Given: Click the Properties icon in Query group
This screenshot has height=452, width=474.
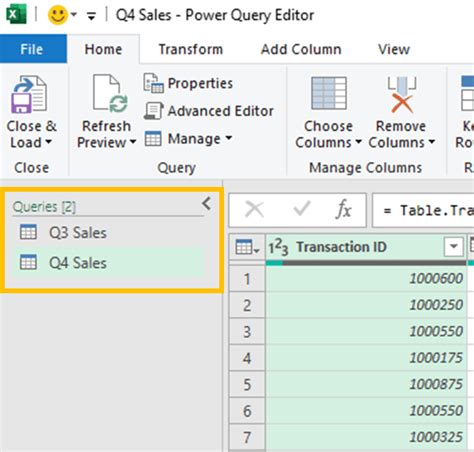Looking at the screenshot, I should pyautogui.click(x=153, y=83).
